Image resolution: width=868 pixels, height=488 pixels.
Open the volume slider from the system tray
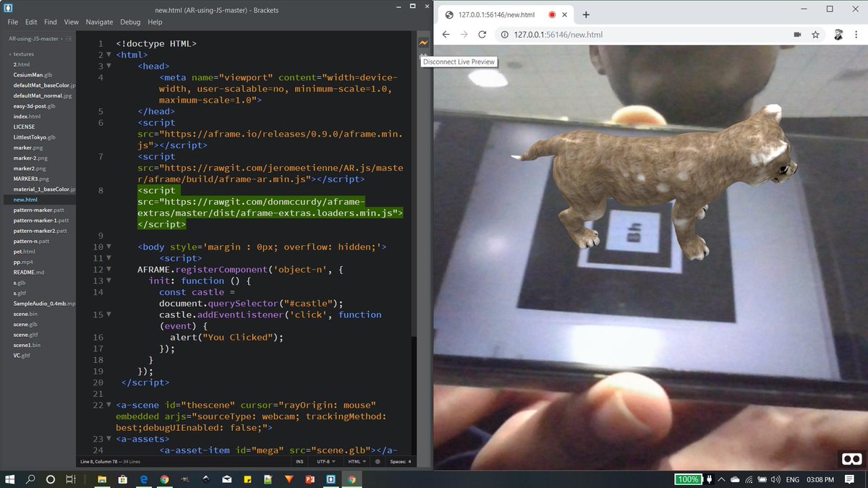(x=775, y=479)
